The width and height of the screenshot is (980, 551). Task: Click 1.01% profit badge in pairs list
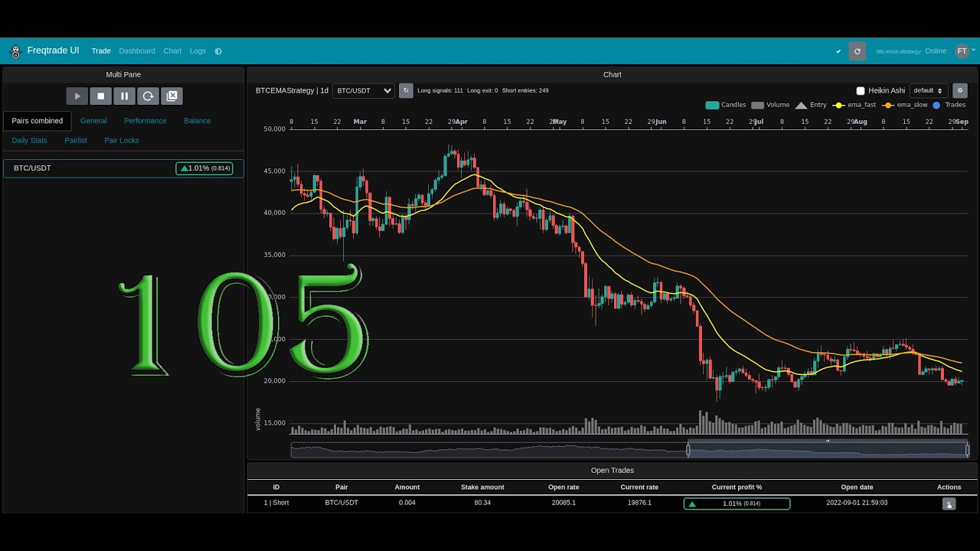tap(204, 168)
